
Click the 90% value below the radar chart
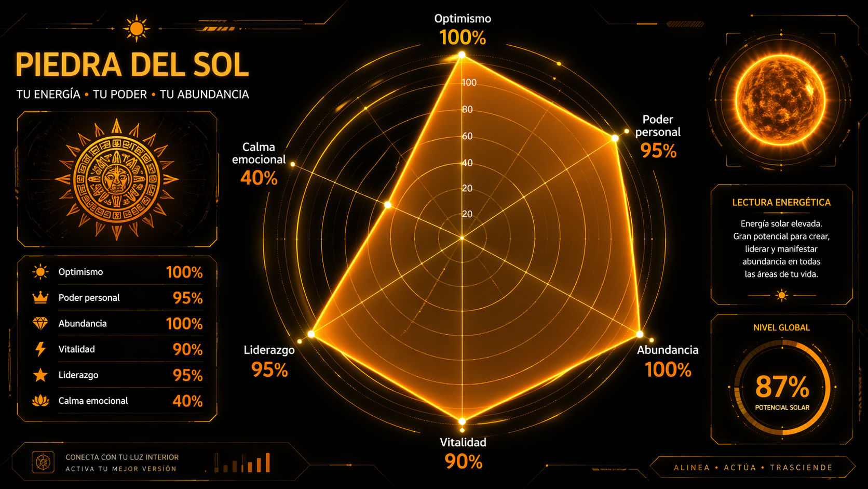point(464,461)
